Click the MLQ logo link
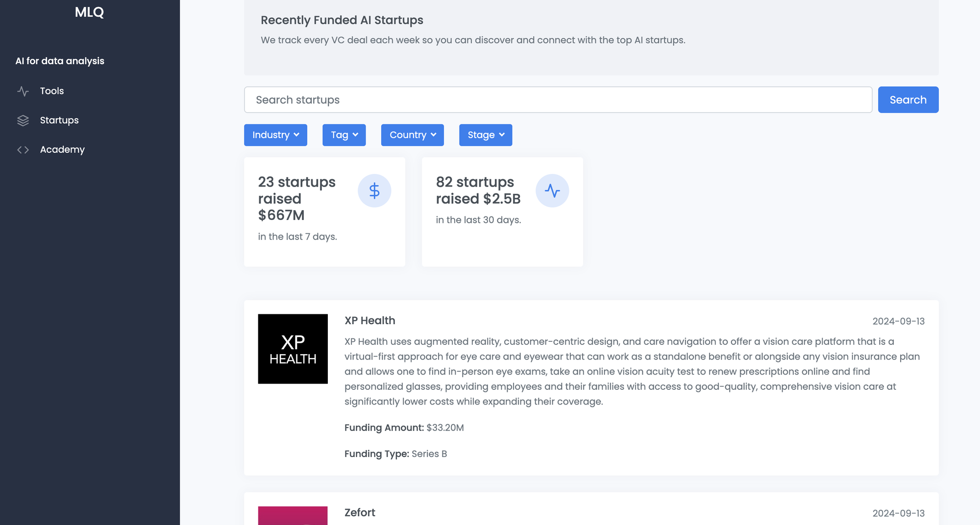 click(x=89, y=12)
